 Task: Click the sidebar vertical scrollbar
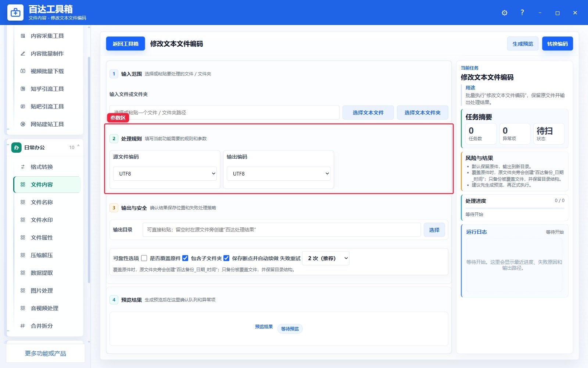point(89,169)
